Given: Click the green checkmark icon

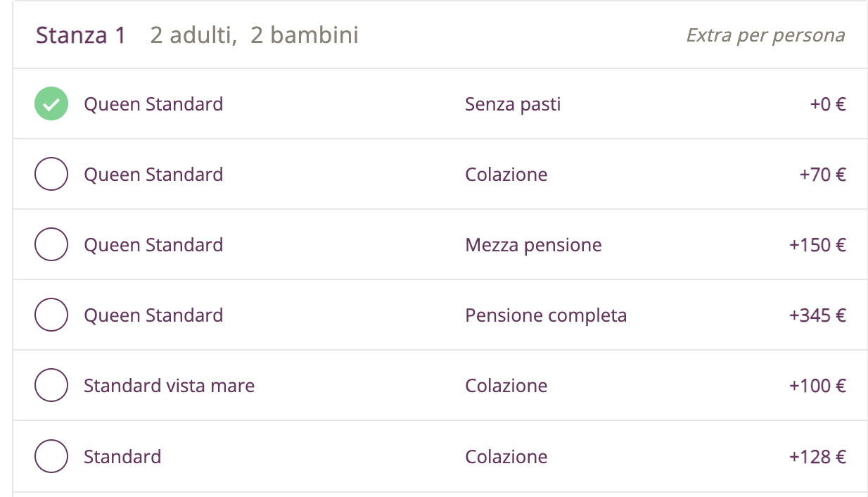Looking at the screenshot, I should pyautogui.click(x=51, y=104).
